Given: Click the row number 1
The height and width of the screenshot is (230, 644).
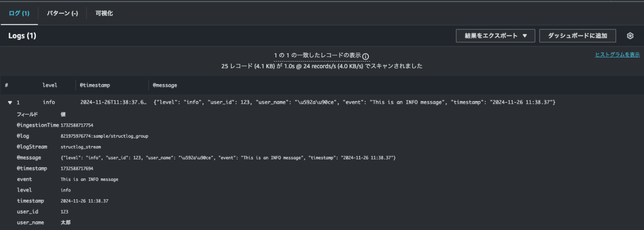Looking at the screenshot, I should pos(18,102).
